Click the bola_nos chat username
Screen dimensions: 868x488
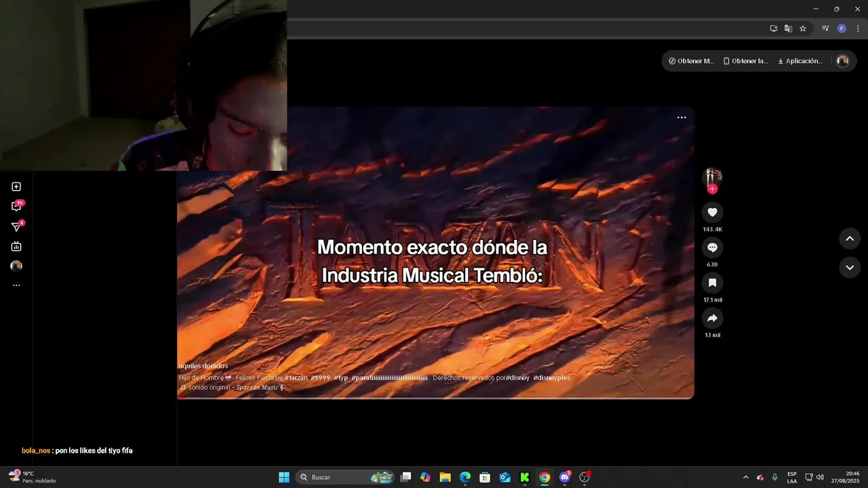[36, 451]
